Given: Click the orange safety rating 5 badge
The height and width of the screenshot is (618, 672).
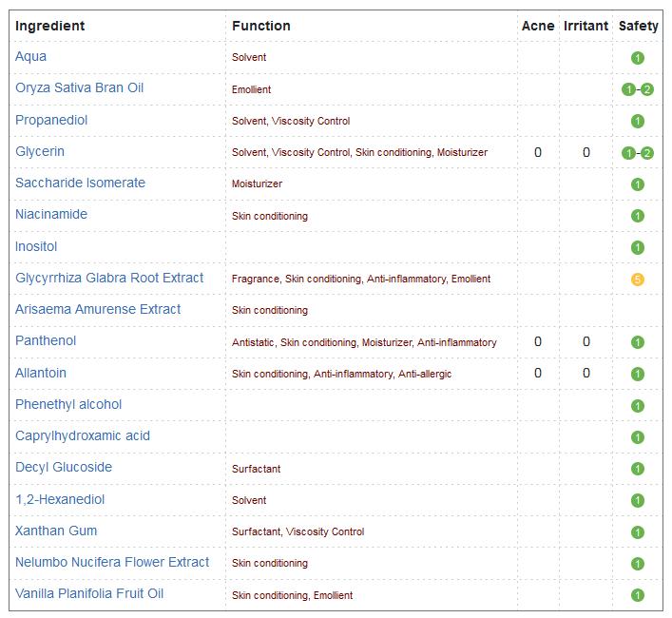Looking at the screenshot, I should tap(637, 280).
